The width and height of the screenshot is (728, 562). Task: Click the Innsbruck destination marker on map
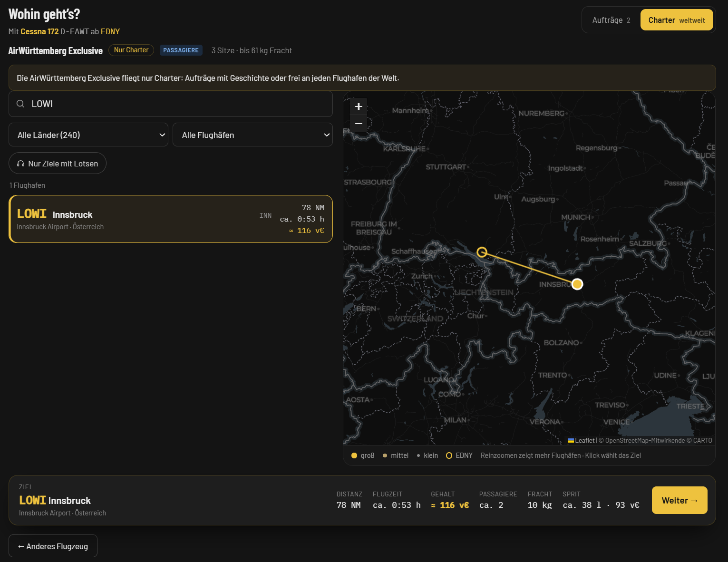click(577, 284)
